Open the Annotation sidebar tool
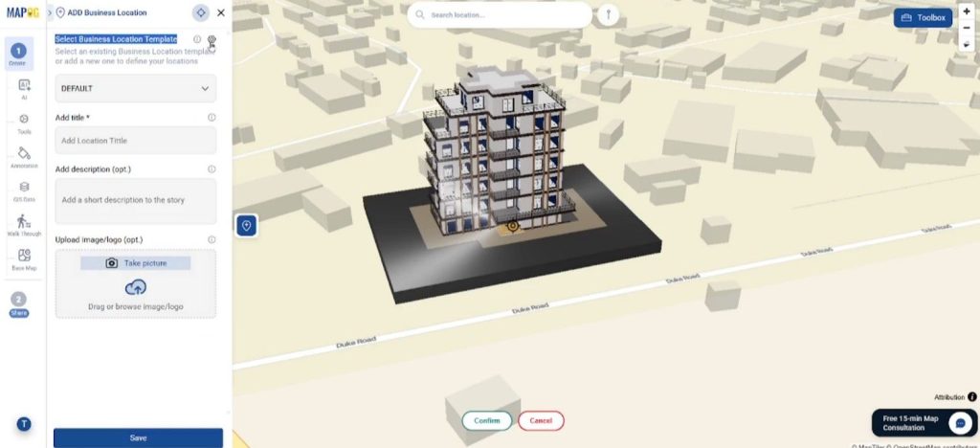 click(24, 157)
